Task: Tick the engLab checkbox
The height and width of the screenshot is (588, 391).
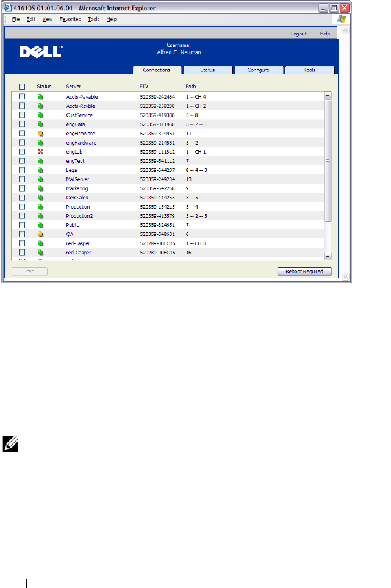Action: coord(22,152)
